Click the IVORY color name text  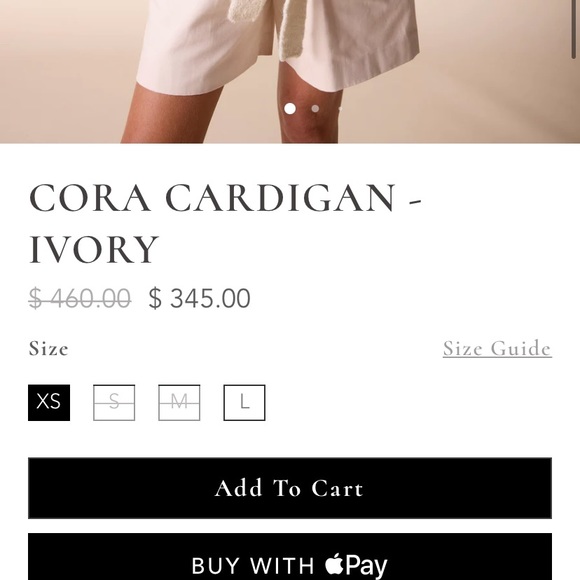click(x=94, y=250)
